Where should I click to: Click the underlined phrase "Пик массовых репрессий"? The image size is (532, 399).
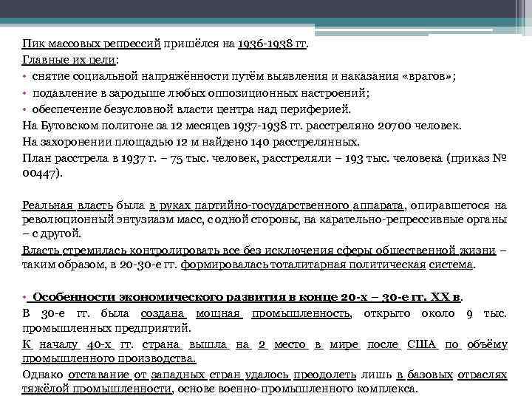coord(92,44)
